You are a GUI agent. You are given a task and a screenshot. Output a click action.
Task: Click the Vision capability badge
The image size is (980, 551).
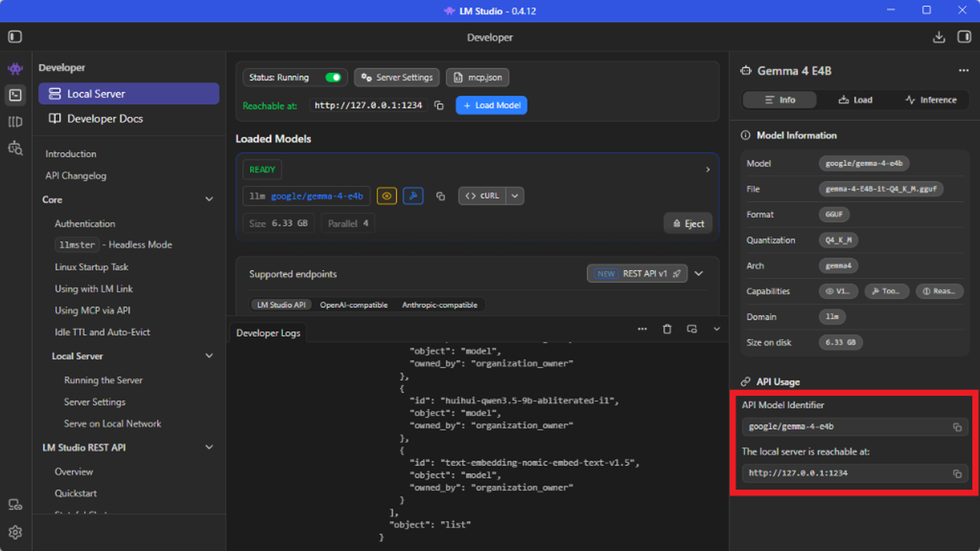pyautogui.click(x=838, y=292)
